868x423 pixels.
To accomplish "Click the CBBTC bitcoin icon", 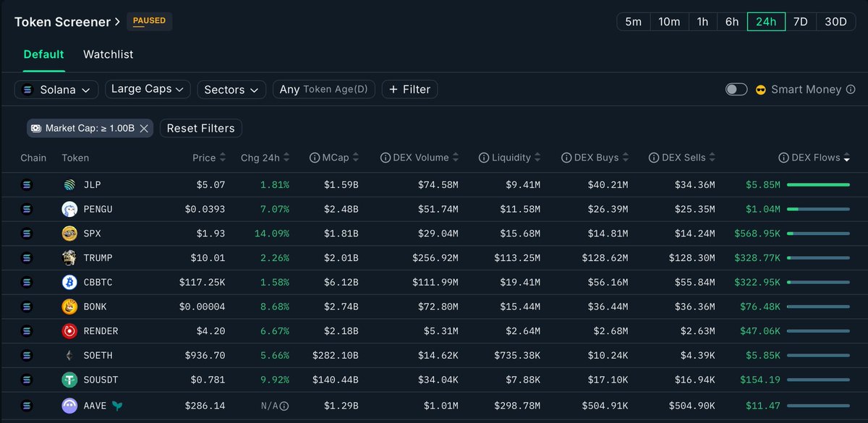I will [69, 282].
